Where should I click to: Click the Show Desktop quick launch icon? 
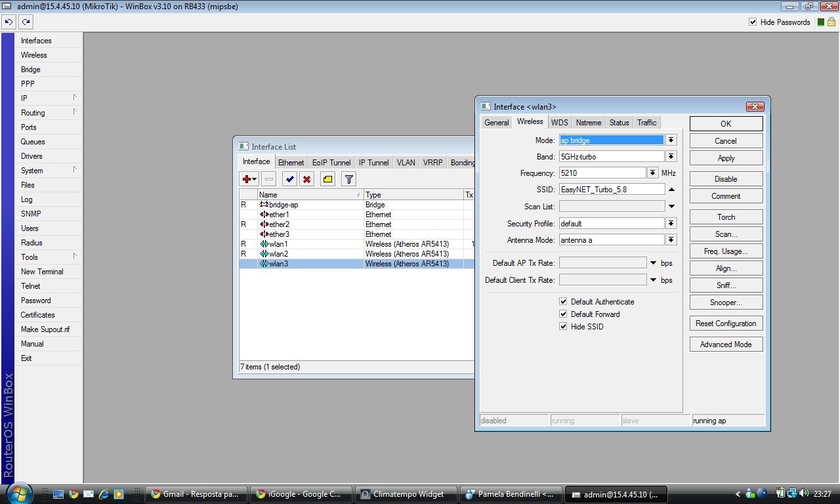coord(58,494)
